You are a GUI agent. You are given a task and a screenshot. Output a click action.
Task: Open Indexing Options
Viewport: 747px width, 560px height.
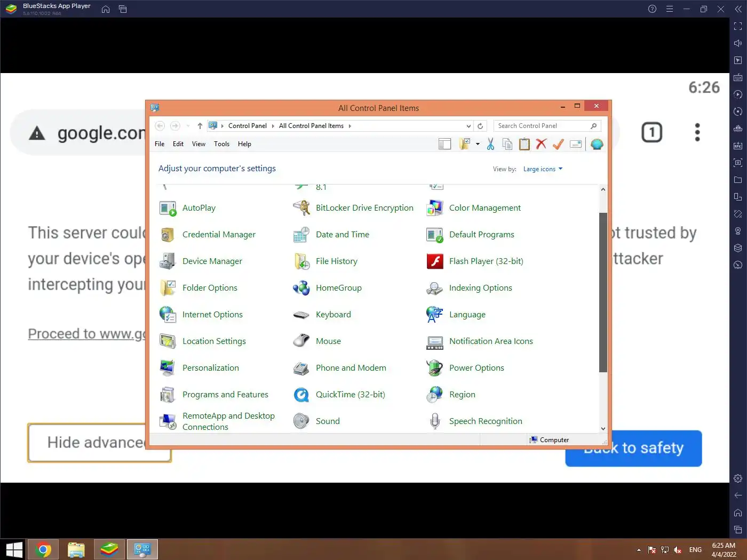click(x=470, y=288)
